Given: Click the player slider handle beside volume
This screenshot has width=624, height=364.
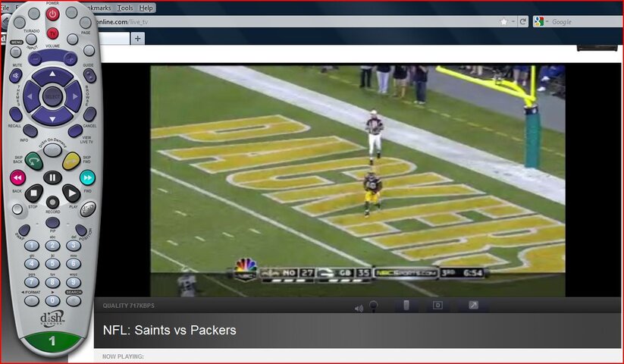Looking at the screenshot, I should pyautogui.click(x=406, y=305).
